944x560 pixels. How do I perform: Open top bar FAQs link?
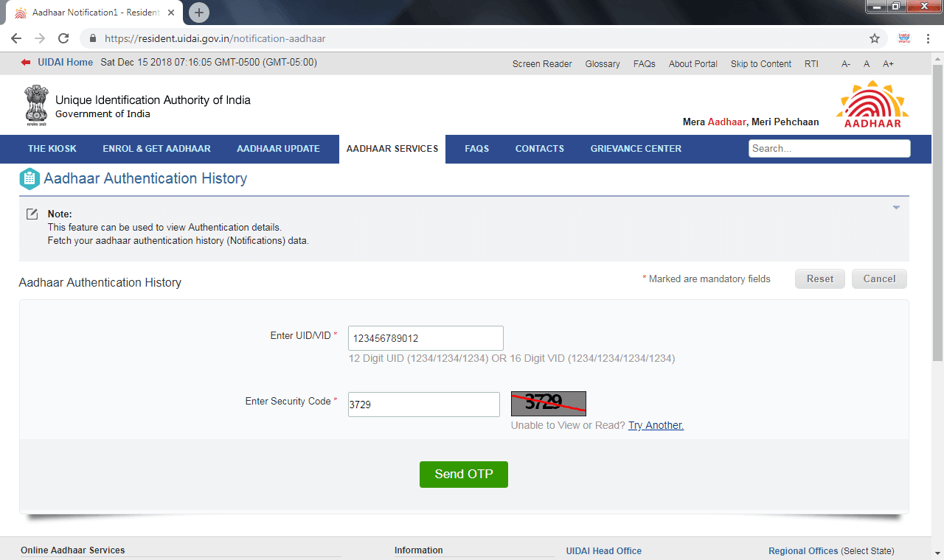point(645,64)
